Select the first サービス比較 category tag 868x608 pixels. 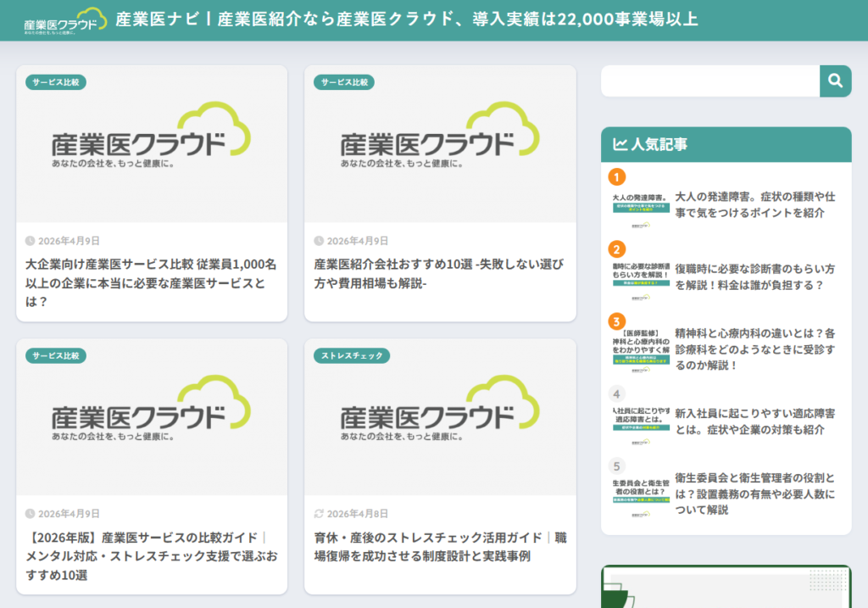(56, 83)
